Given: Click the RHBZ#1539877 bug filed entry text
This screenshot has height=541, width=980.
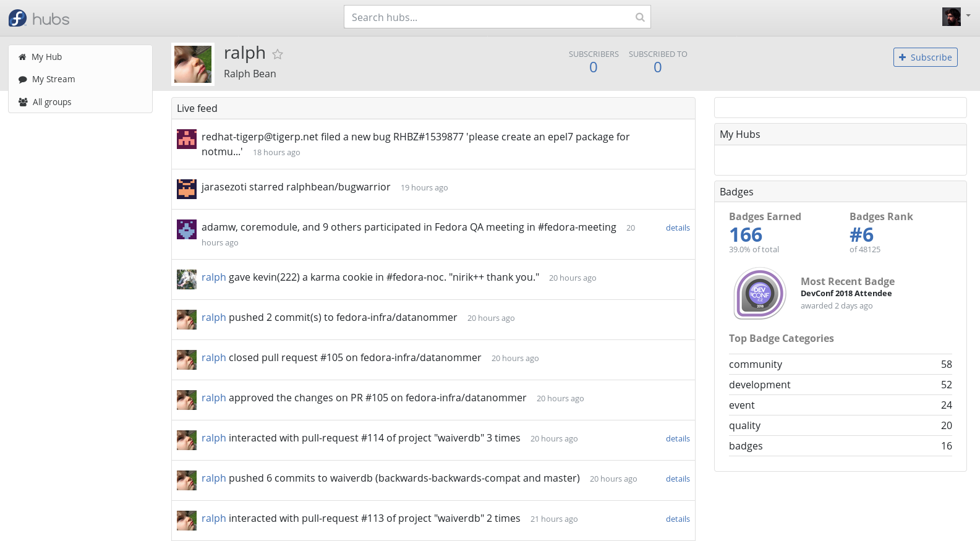Looking at the screenshot, I should (x=415, y=144).
